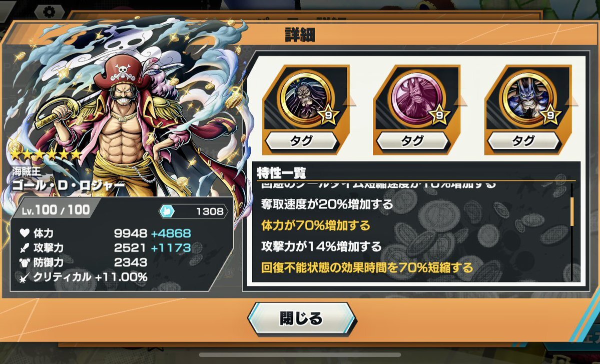Screen dimensions: 600x364
Task: Select the pink middle medal
Action: 416,99
